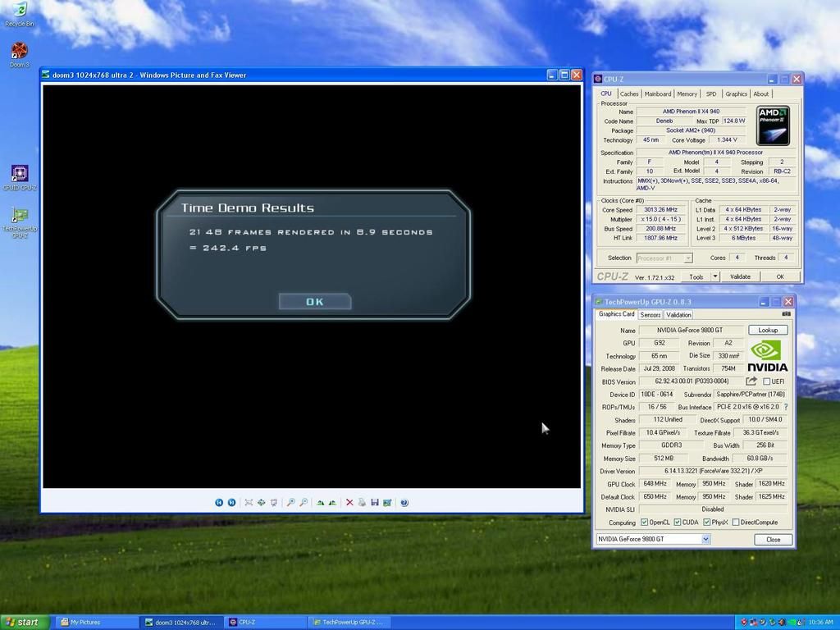Viewport: 840px width, 630px height.
Task: Switch to My Pictures taskbar button
Action: pyautogui.click(x=97, y=623)
